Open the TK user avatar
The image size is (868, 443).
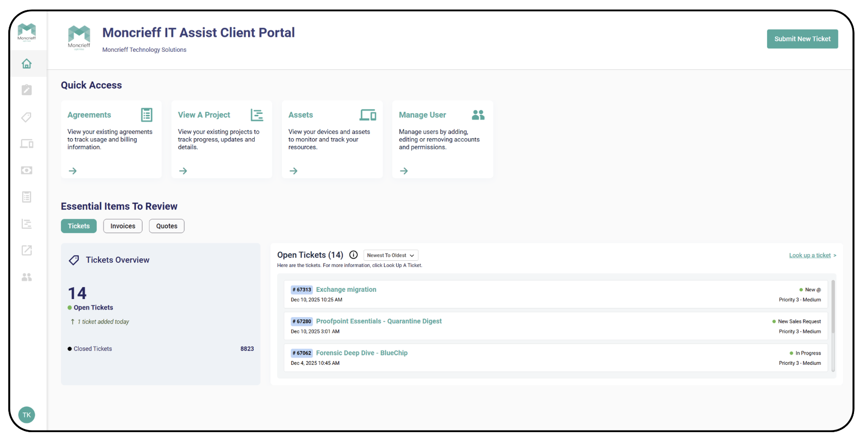pyautogui.click(x=27, y=415)
